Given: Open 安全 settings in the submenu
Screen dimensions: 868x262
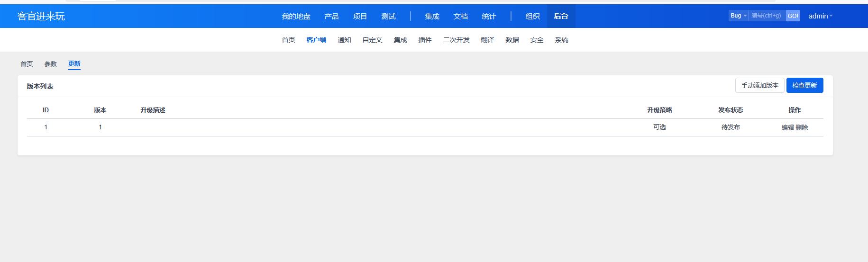Looking at the screenshot, I should (x=537, y=40).
